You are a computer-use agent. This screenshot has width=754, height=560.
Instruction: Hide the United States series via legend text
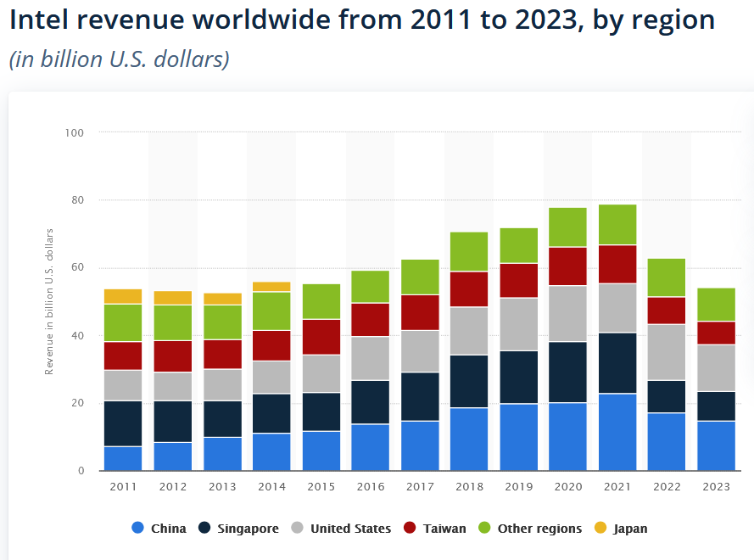[x=350, y=529]
